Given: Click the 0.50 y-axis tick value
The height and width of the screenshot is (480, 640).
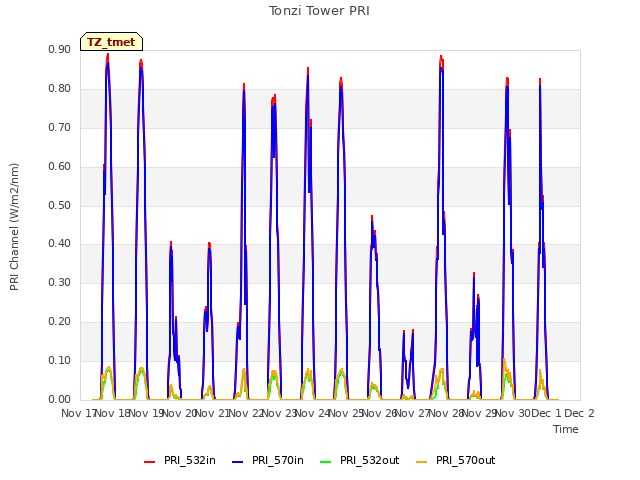Looking at the screenshot, I should (60, 205).
